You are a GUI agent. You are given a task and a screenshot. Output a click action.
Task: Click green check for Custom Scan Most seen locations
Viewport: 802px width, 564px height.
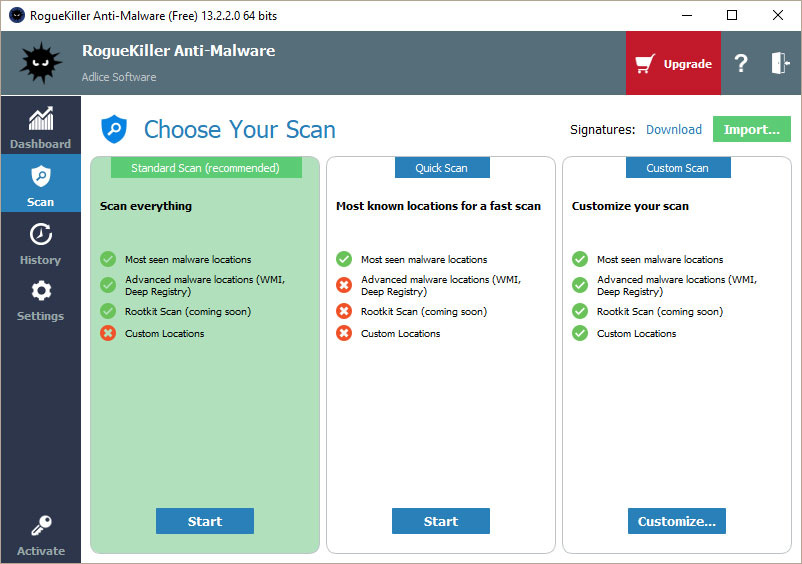580,259
